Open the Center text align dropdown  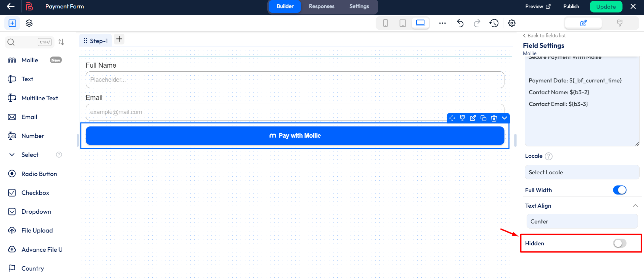(582, 221)
